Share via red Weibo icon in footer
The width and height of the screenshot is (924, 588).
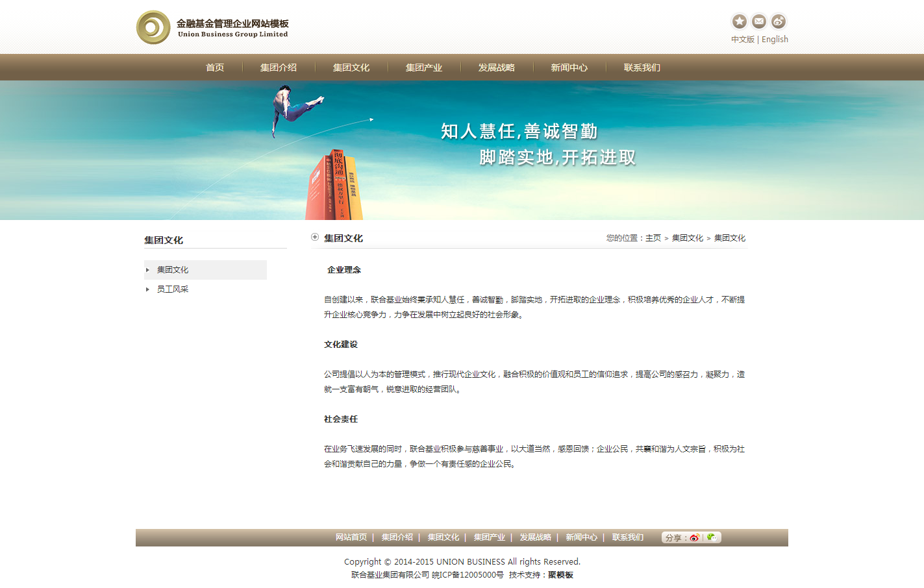click(x=694, y=537)
